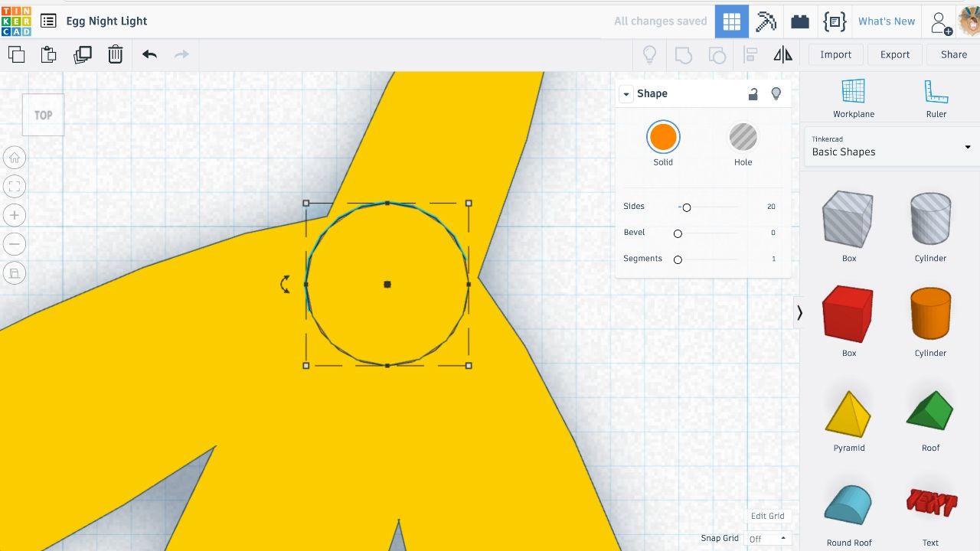This screenshot has height=551, width=980.
Task: Click the Undo arrow
Action: coord(149,54)
